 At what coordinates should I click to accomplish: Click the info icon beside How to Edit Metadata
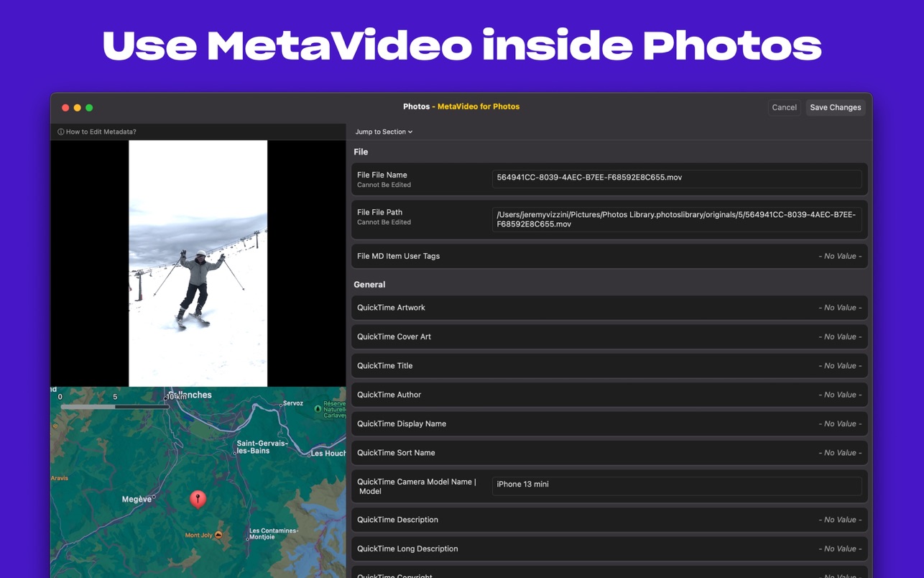point(60,132)
